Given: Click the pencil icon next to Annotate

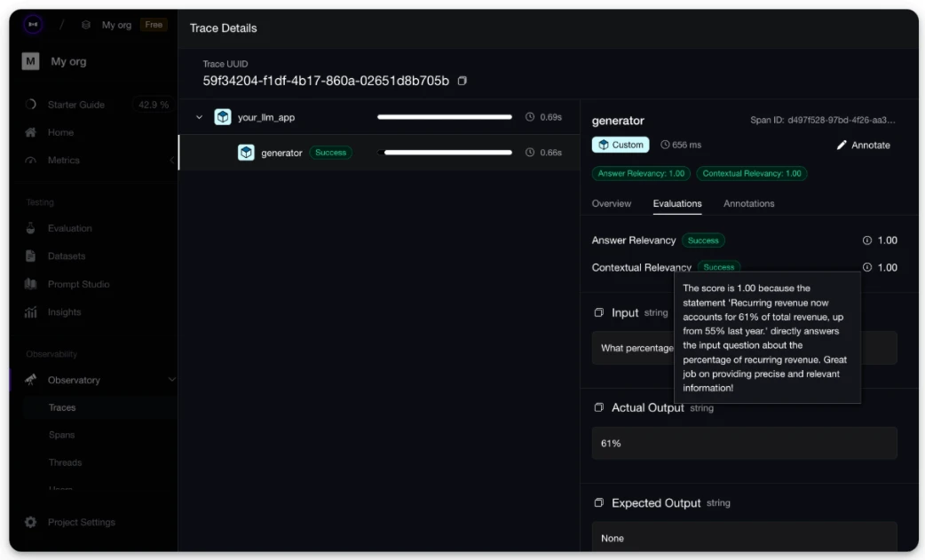Looking at the screenshot, I should tap(842, 145).
